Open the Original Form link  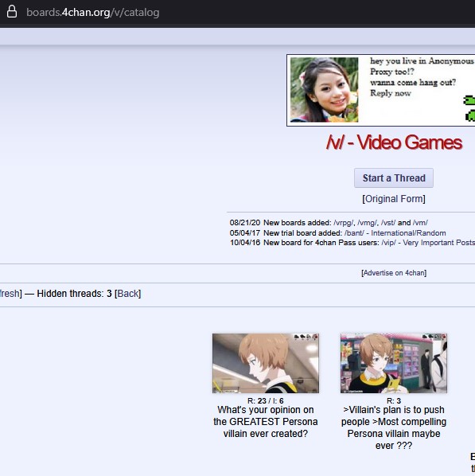tap(394, 199)
